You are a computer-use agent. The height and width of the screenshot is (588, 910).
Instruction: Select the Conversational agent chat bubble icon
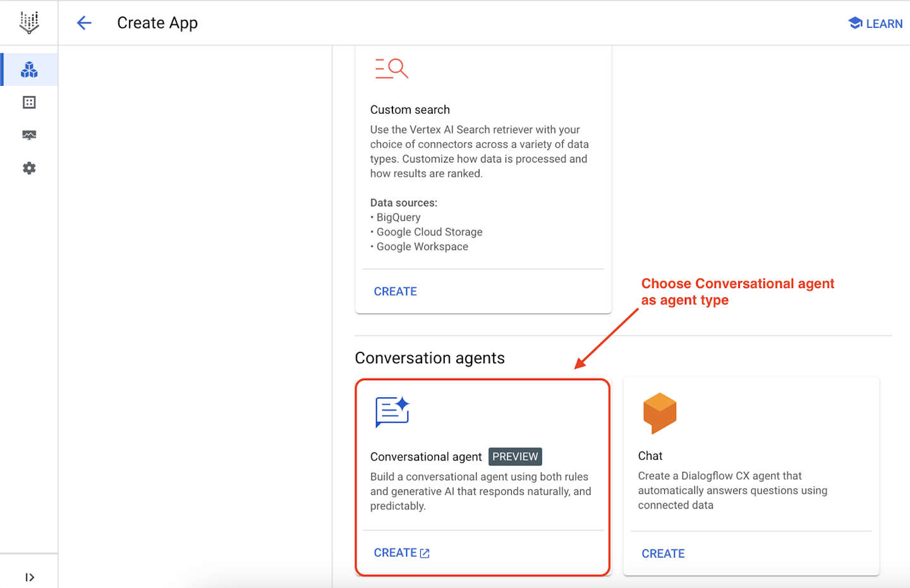(392, 412)
